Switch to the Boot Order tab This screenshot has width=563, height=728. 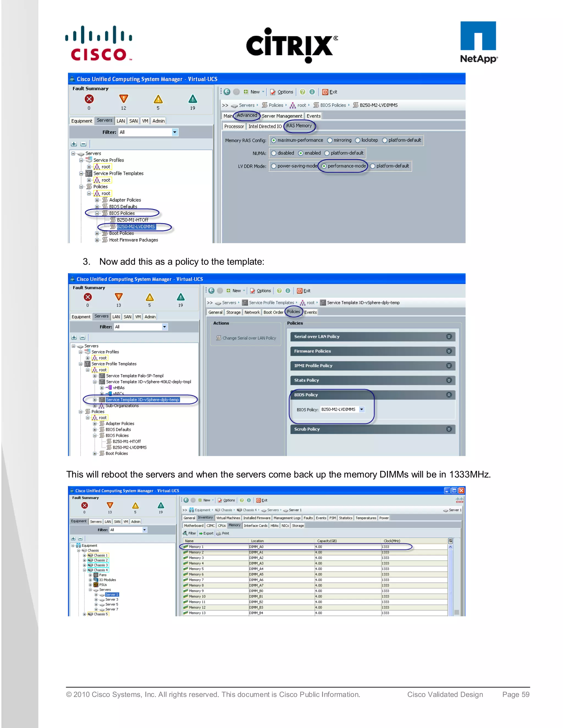tap(273, 312)
